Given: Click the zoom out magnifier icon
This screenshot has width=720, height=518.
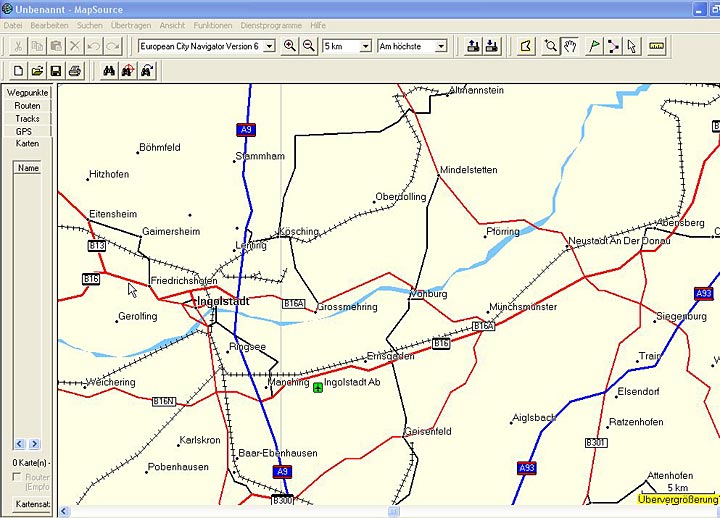Looking at the screenshot, I should (309, 46).
